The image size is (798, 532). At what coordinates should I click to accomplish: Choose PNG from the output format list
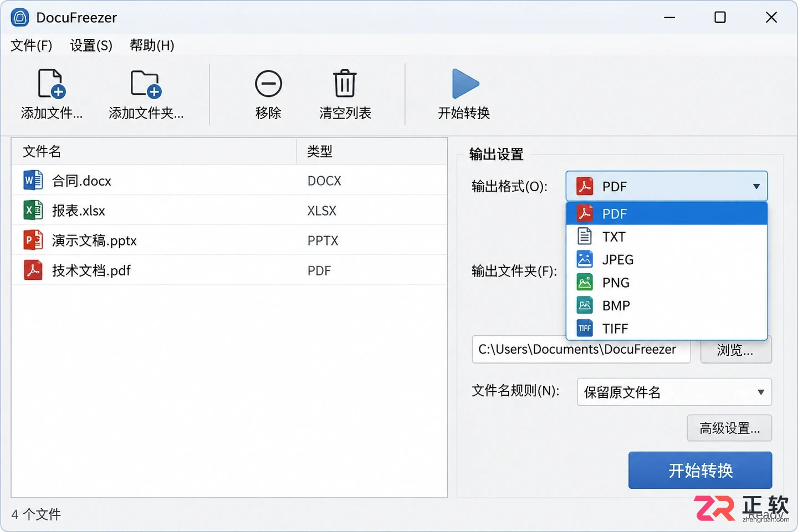pyautogui.click(x=667, y=283)
